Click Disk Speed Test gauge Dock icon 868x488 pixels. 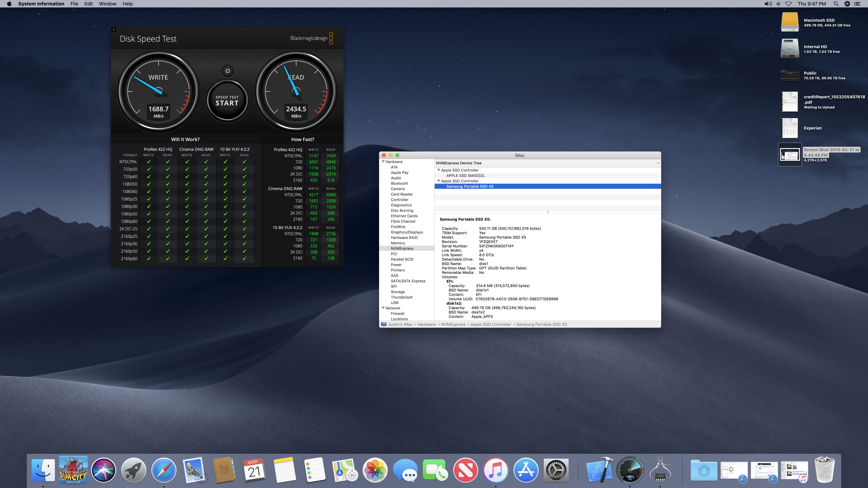[x=630, y=470]
